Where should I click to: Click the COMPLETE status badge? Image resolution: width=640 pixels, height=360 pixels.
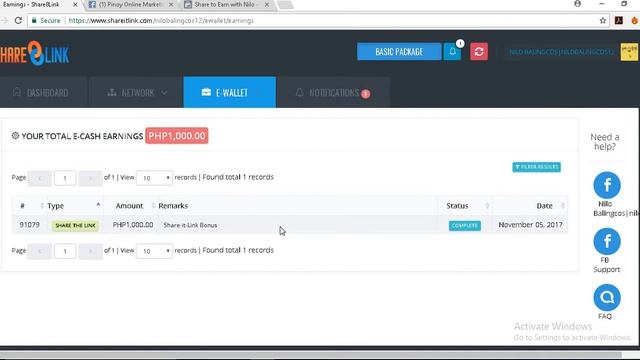[x=464, y=225]
